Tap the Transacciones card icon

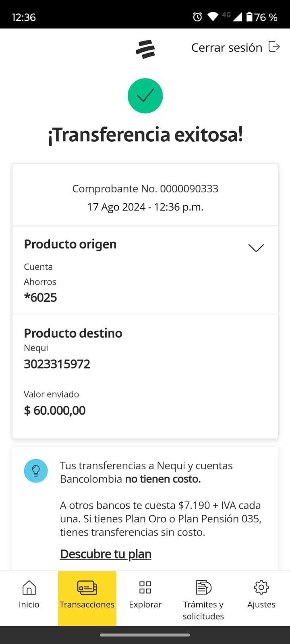tap(87, 588)
